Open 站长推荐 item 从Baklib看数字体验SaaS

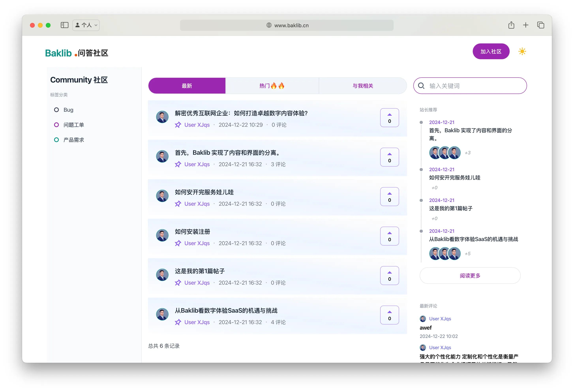point(474,239)
